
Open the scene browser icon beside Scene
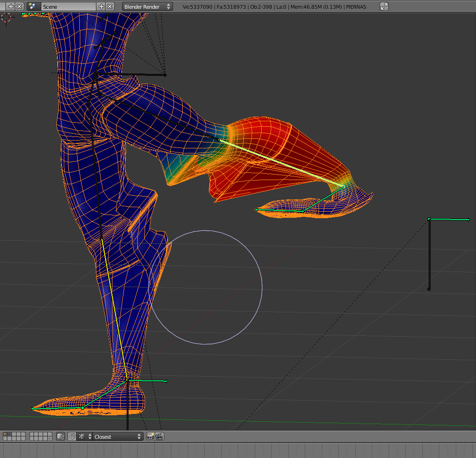[x=33, y=6]
